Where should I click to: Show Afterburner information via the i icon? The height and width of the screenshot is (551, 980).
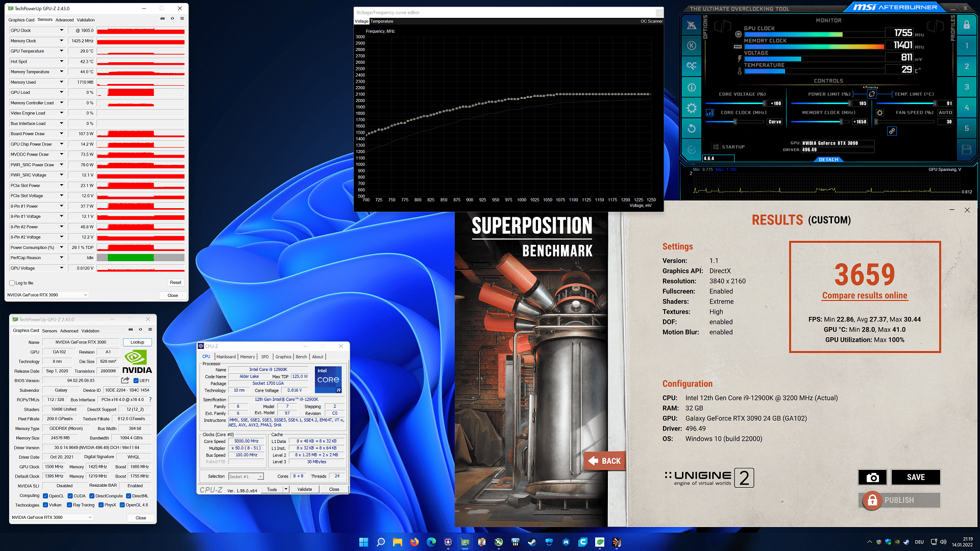point(692,87)
